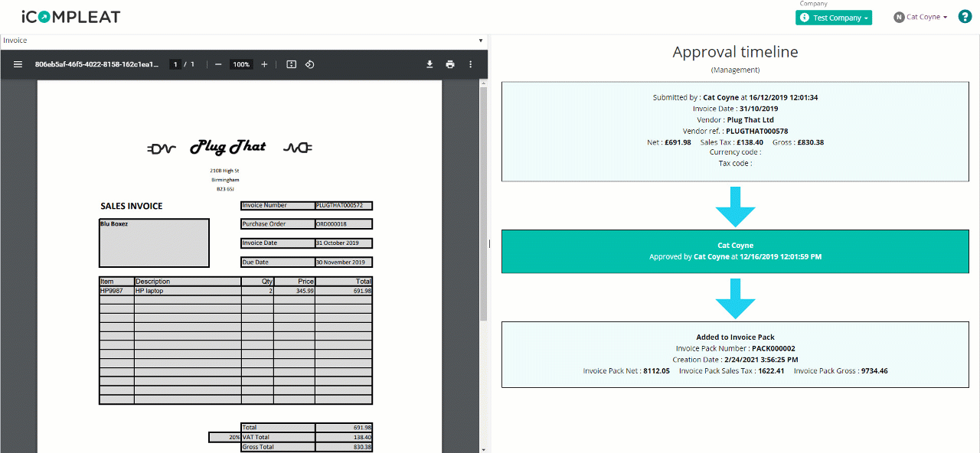Click the Plug That logo in invoice
The height and width of the screenshot is (453, 980).
(x=229, y=147)
